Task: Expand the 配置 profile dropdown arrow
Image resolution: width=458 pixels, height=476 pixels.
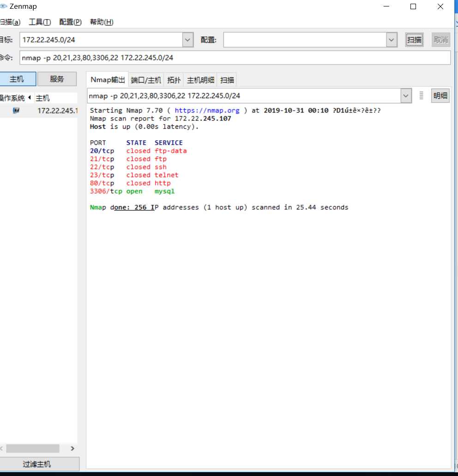Action: pyautogui.click(x=392, y=40)
